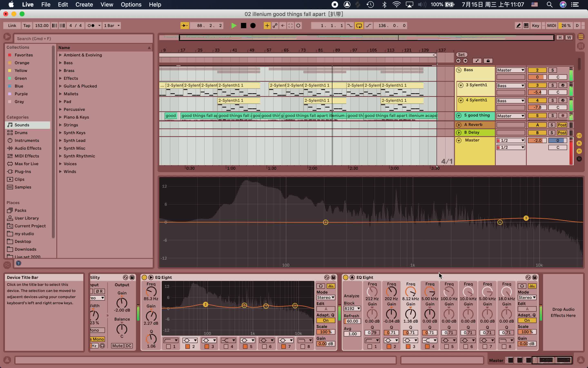
Task: Click the Tap tempo button
Action: 27,26
